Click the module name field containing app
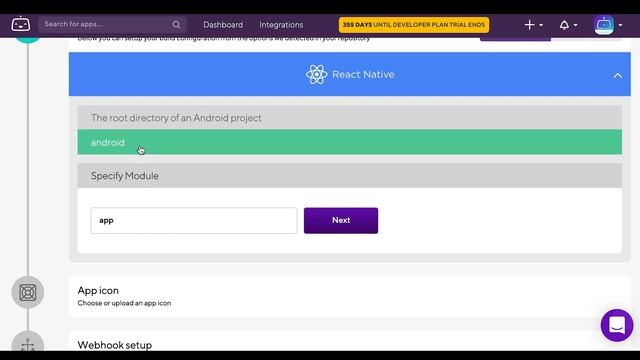Image resolution: width=640 pixels, height=360 pixels. coord(194,220)
